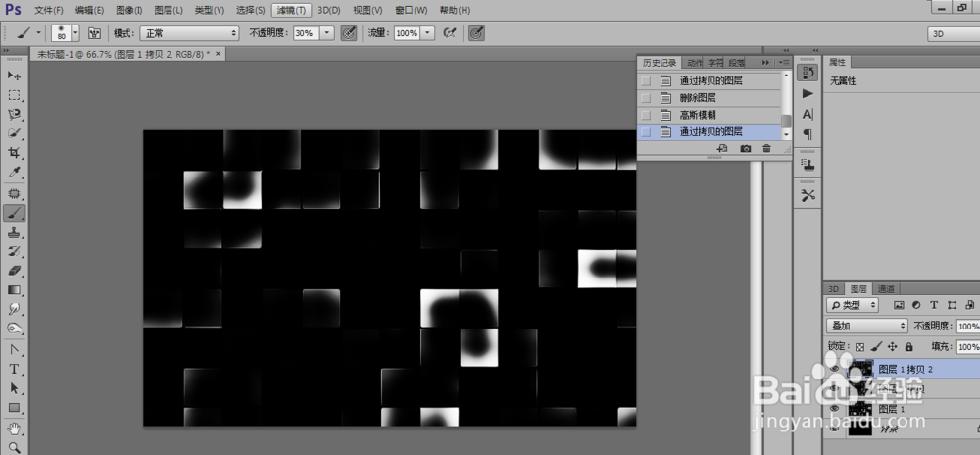Image resolution: width=980 pixels, height=455 pixels.
Task: Open workspace 3D dropdown
Action: coord(954,34)
